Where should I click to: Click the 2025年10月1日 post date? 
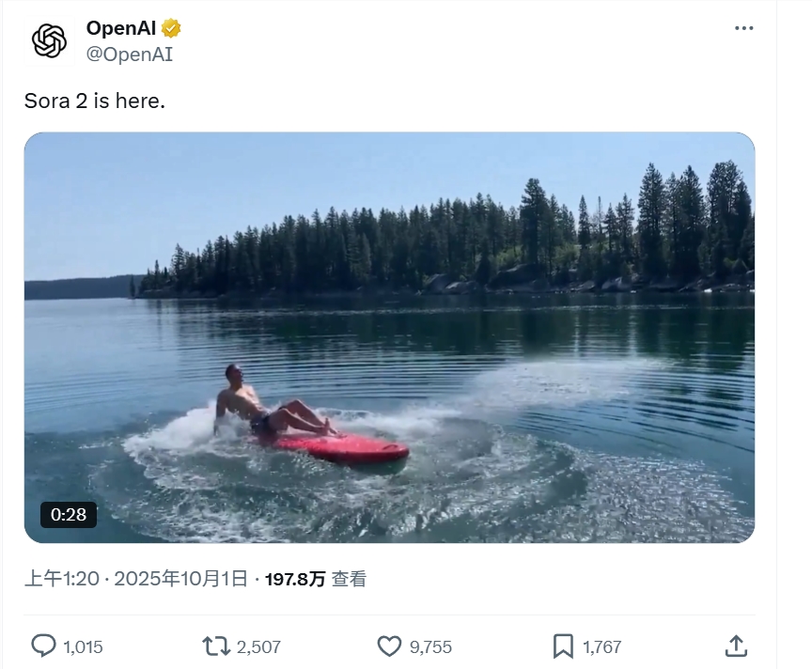pyautogui.click(x=180, y=579)
